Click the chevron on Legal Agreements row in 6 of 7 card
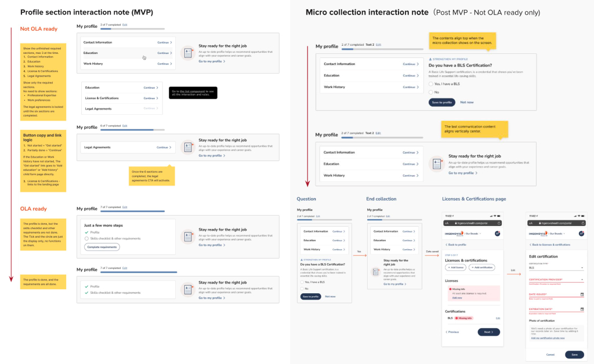 [x=170, y=148]
